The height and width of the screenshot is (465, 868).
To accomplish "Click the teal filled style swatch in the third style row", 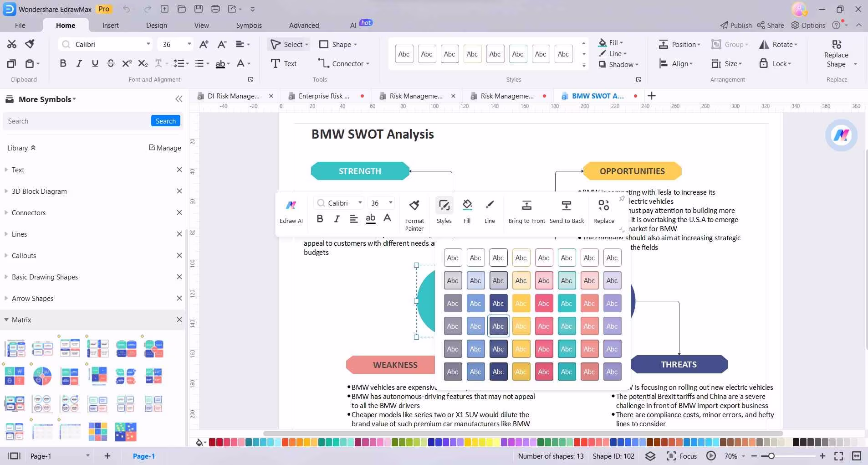I will (x=567, y=303).
